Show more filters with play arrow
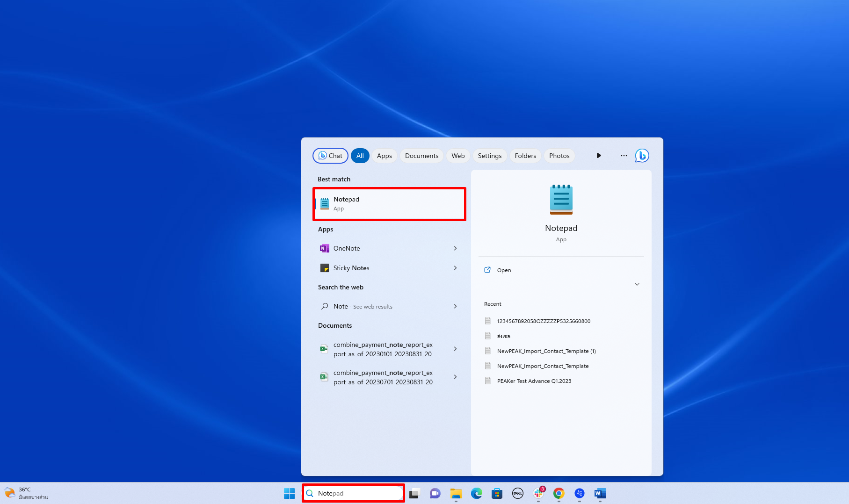Viewport: 849px width, 504px height. tap(599, 156)
